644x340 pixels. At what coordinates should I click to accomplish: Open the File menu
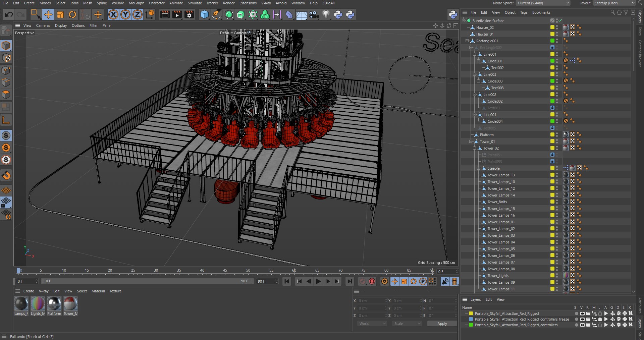point(5,3)
